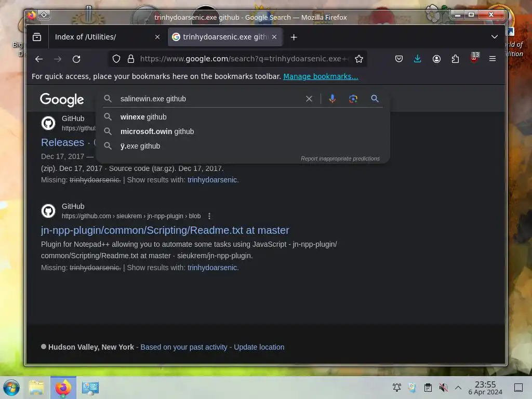Open the file manager on taskbar
This screenshot has height=399, width=532.
coord(37,388)
